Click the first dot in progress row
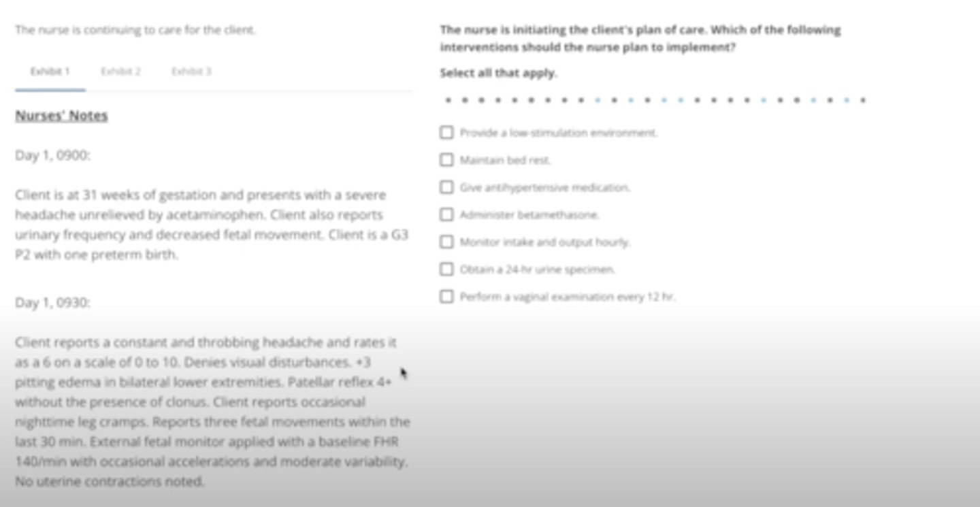This screenshot has width=980, height=507. [x=448, y=100]
